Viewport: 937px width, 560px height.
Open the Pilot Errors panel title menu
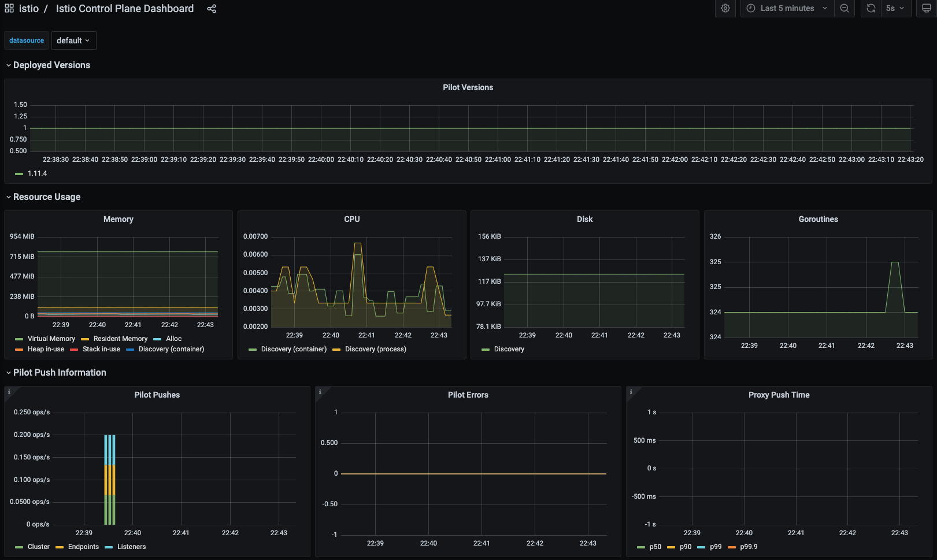point(468,395)
